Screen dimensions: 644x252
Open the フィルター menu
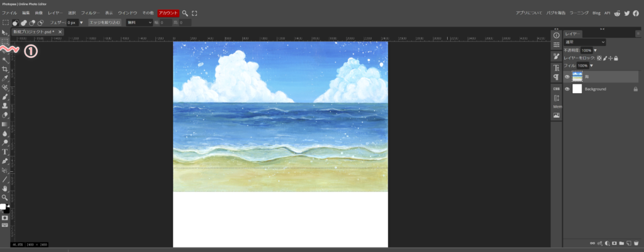[90, 13]
